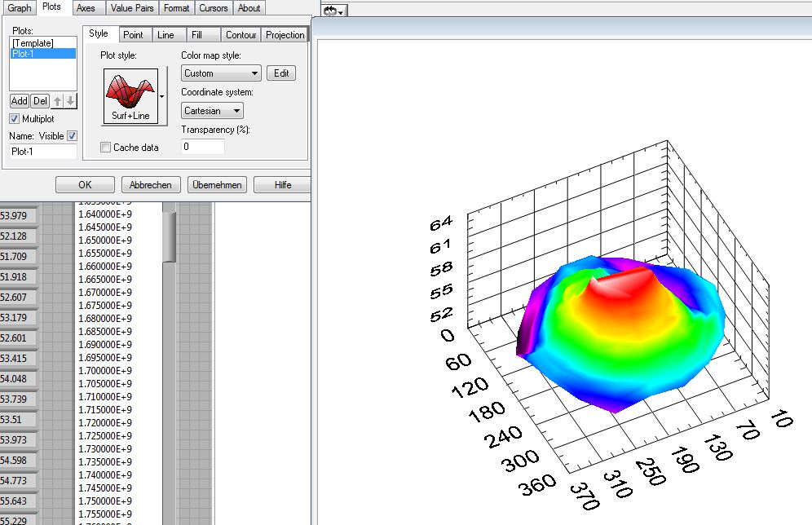Toggle the Multiplot checkbox
Screen dimensions: 812x525
(15, 118)
